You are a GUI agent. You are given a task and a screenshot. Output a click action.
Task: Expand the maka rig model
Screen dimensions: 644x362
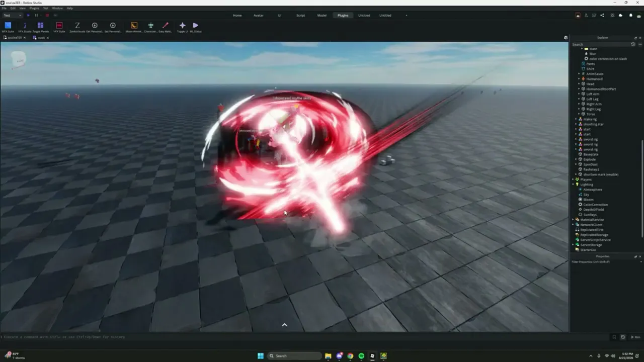click(576, 119)
